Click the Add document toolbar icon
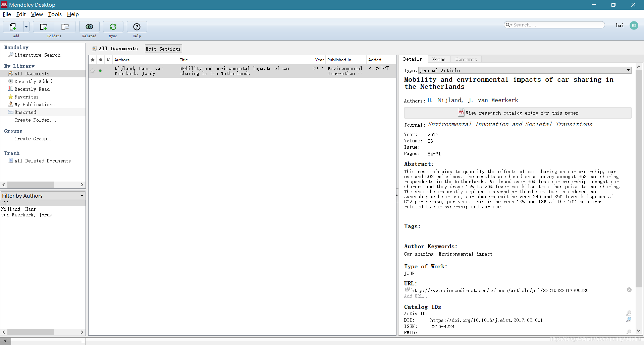The image size is (644, 345). (x=13, y=27)
